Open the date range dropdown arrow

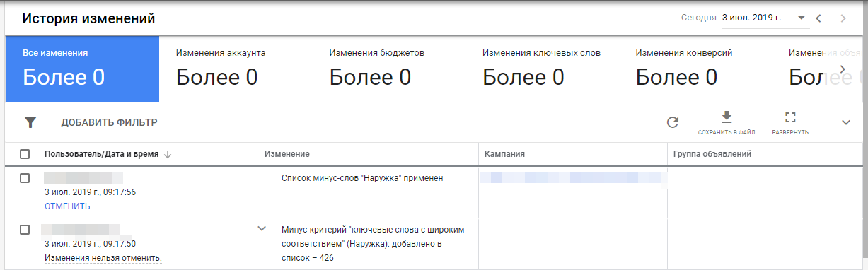click(802, 18)
